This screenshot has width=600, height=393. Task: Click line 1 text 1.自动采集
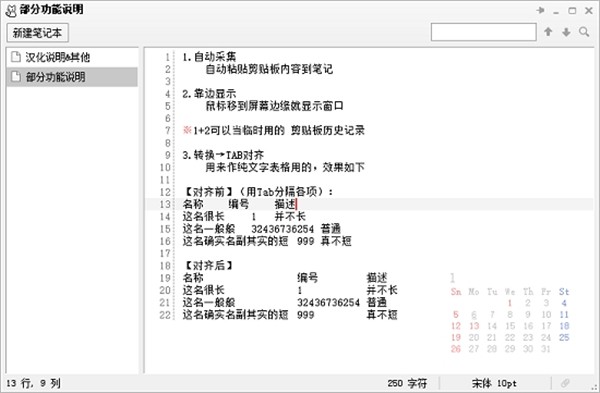(209, 57)
